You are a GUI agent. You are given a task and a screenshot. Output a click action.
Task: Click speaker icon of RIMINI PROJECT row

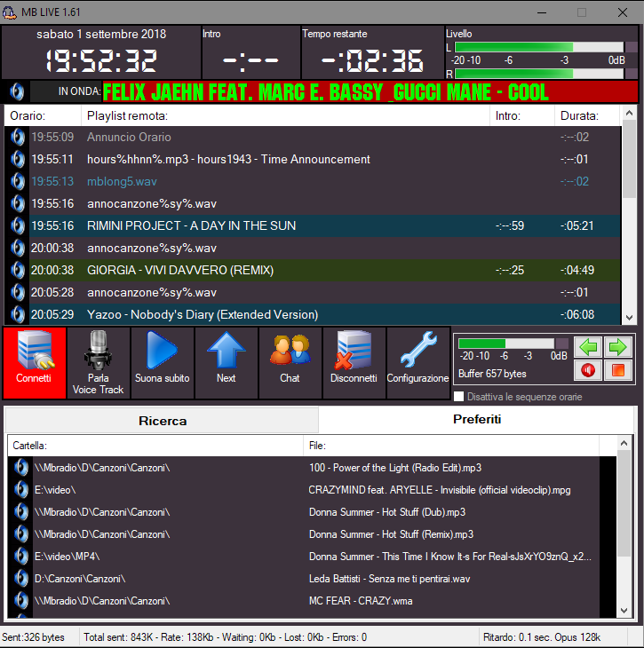point(18,225)
